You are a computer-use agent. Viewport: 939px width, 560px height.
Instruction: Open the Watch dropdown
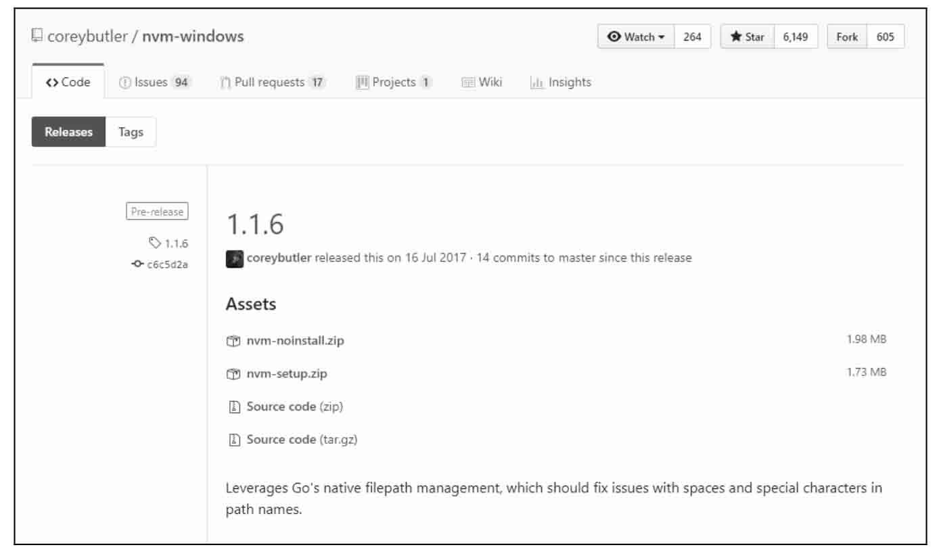pyautogui.click(x=636, y=37)
